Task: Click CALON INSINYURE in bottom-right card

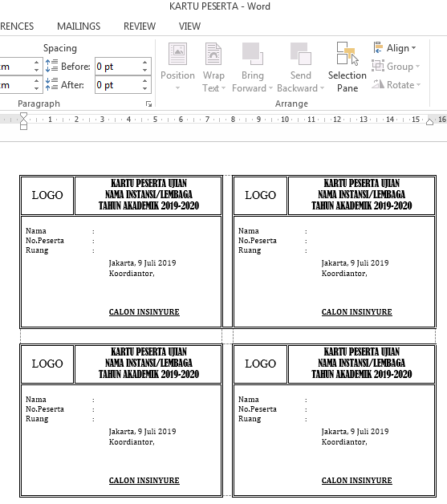Action: click(356, 480)
